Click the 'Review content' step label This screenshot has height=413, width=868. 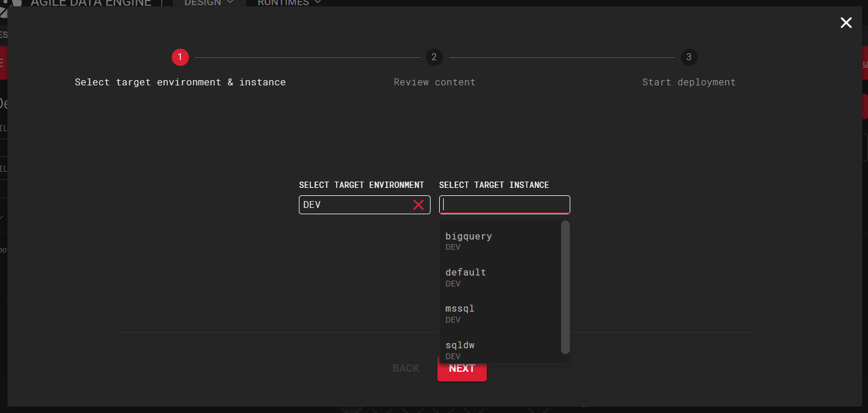pos(435,82)
